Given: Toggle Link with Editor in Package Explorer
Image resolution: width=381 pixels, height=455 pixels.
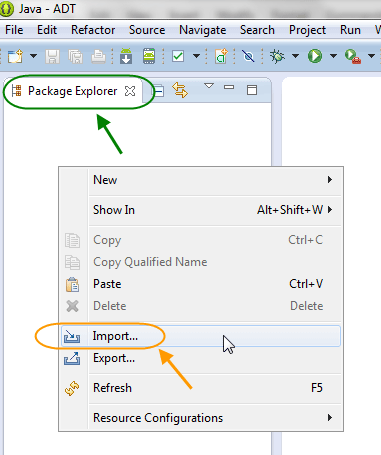Looking at the screenshot, I should (x=180, y=90).
